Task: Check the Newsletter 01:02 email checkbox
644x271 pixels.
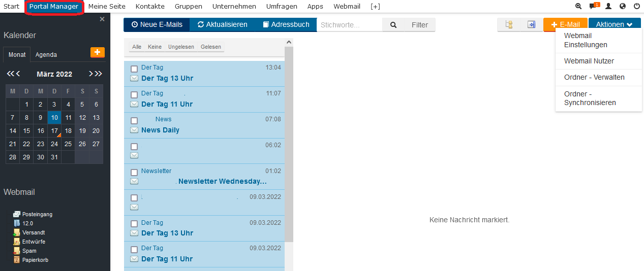Action: 134,172
